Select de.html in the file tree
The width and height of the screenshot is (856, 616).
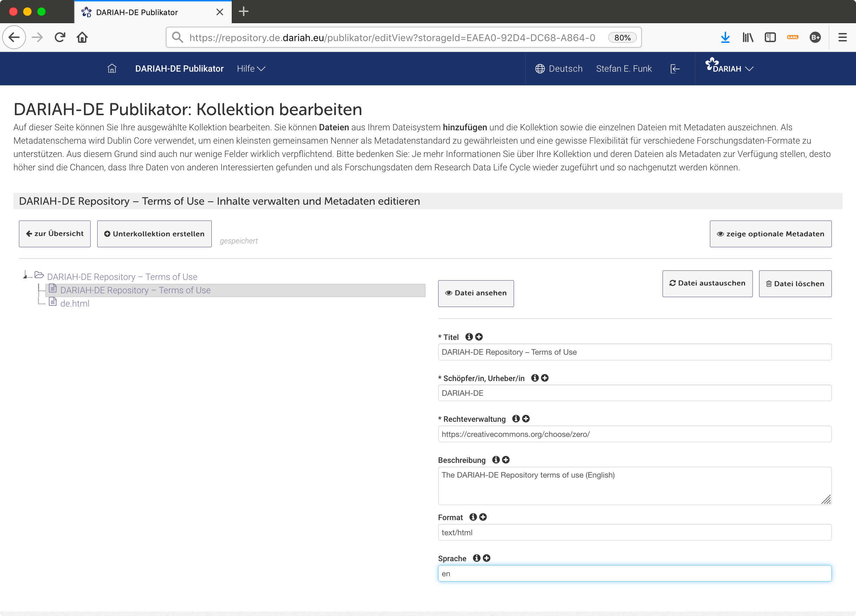[75, 303]
